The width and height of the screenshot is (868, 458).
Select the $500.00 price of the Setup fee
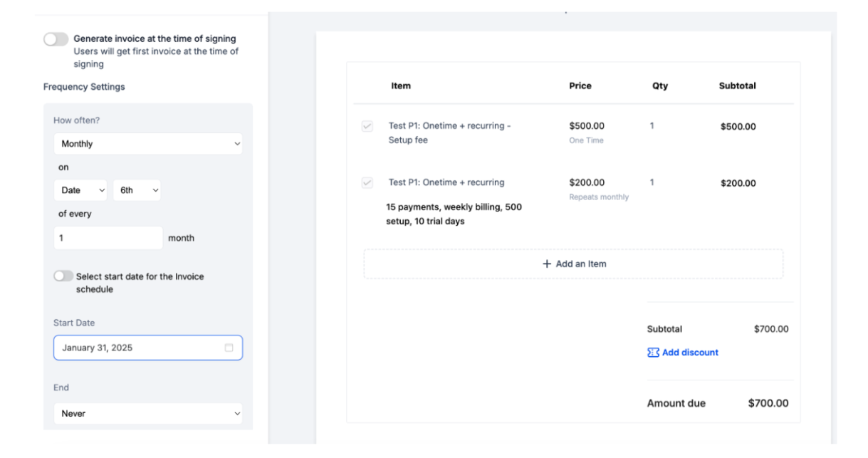coord(587,126)
